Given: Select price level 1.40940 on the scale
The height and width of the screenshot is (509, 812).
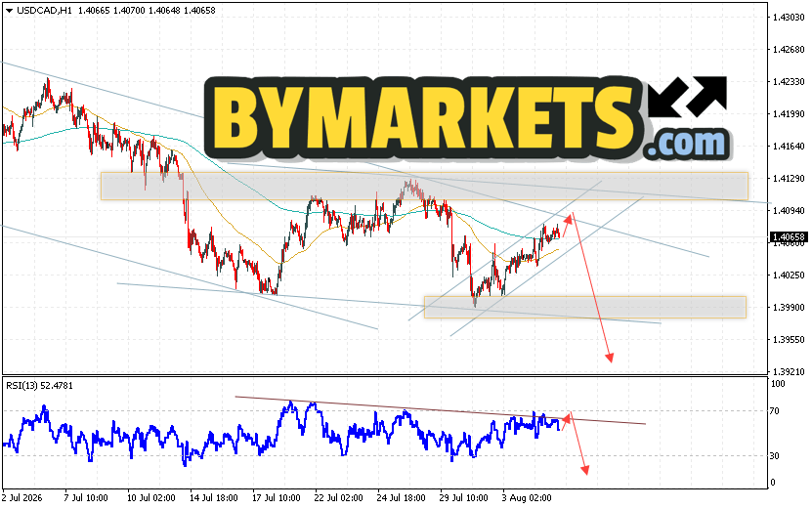Looking at the screenshot, I should 789,210.
